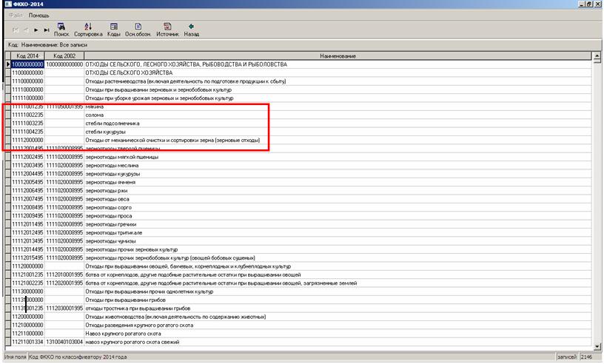
Task: Open the Помощь menu
Action: pos(38,15)
